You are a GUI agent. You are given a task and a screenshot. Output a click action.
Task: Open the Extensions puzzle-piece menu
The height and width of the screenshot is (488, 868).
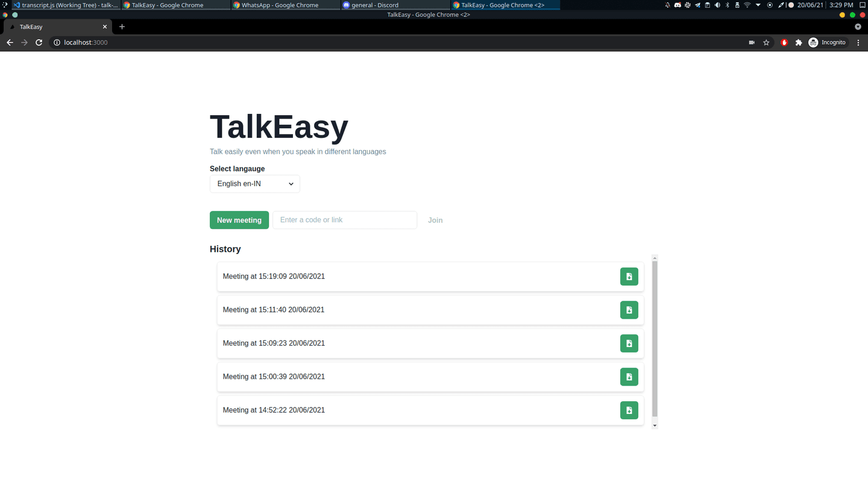799,43
